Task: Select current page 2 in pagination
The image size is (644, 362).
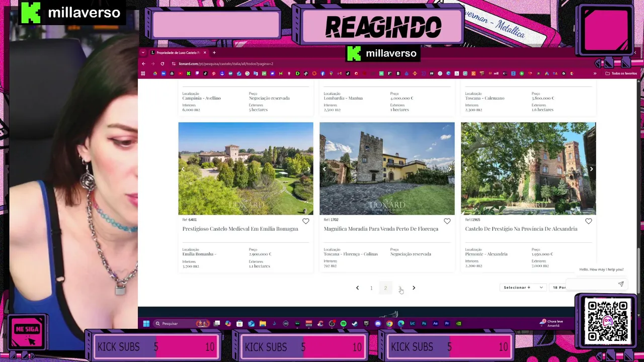Action: point(385,288)
